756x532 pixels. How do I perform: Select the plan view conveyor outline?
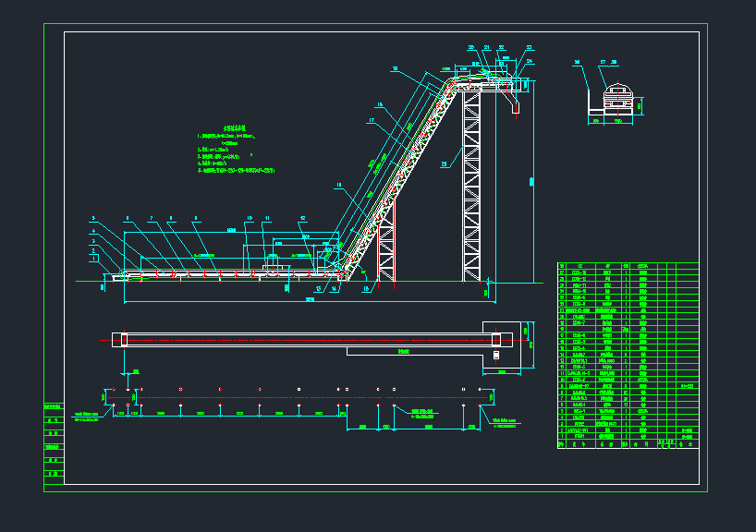(x=305, y=339)
